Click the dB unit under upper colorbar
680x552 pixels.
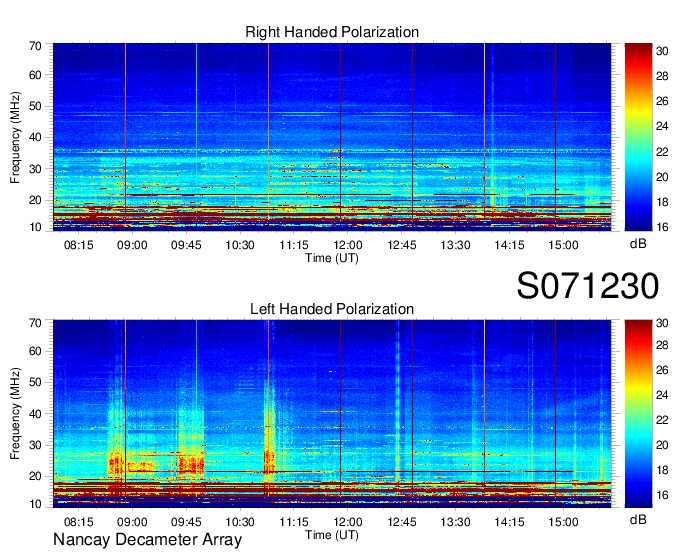(638, 244)
